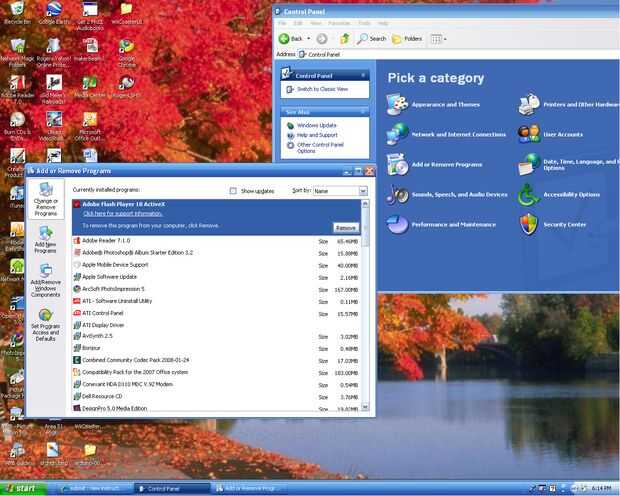Screen dimensions: 620x496
Task: Click Switch to Classic View link
Action: [322, 89]
